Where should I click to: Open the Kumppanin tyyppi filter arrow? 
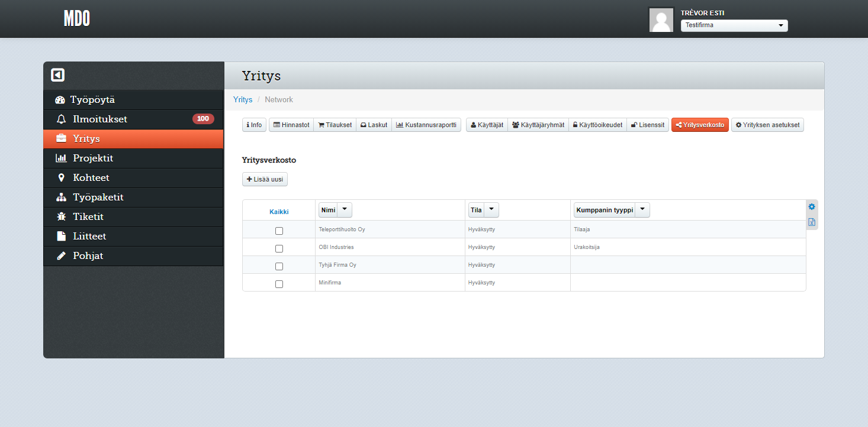(x=642, y=210)
